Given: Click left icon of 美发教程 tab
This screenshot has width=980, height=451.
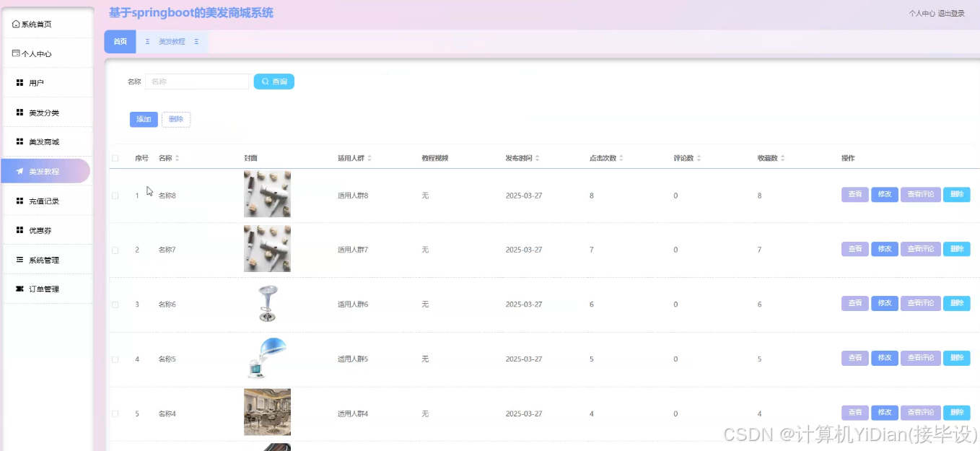Looking at the screenshot, I should (148, 42).
